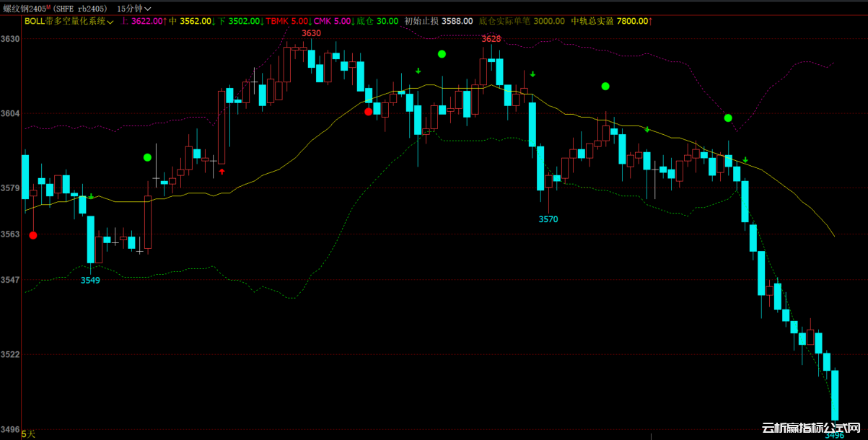Click the leftmost green dot marker

click(x=147, y=157)
